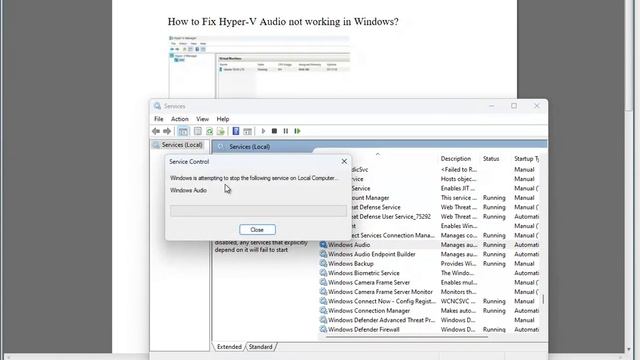Open the Help menu
This screenshot has height=360, width=640.
223,119
